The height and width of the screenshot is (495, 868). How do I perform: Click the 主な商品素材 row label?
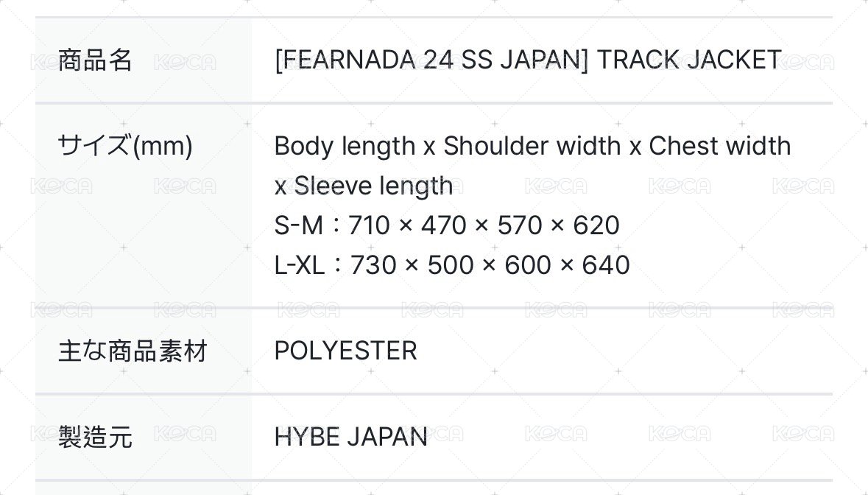133,351
